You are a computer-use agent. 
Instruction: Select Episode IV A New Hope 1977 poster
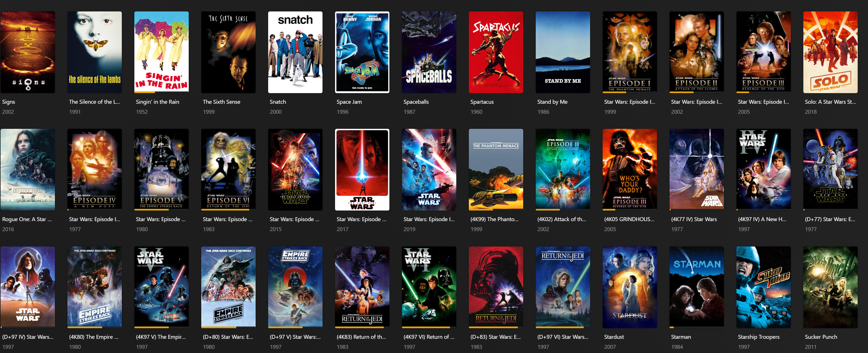click(x=94, y=170)
